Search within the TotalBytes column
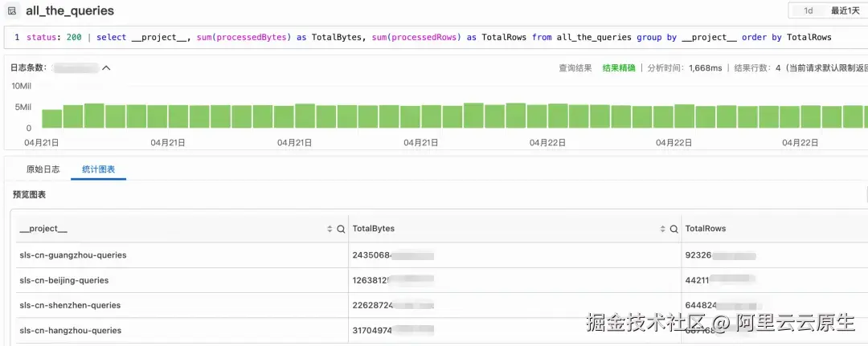The width and height of the screenshot is (868, 346). 674,229
